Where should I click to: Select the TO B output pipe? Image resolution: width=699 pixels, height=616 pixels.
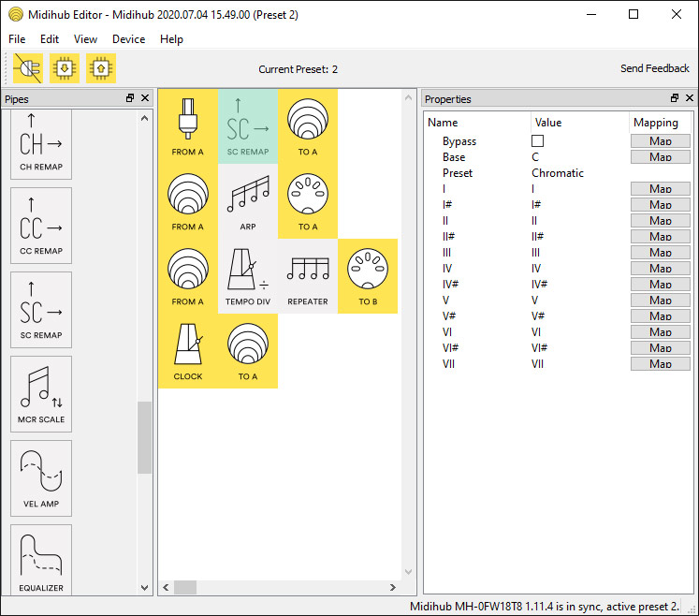click(368, 276)
